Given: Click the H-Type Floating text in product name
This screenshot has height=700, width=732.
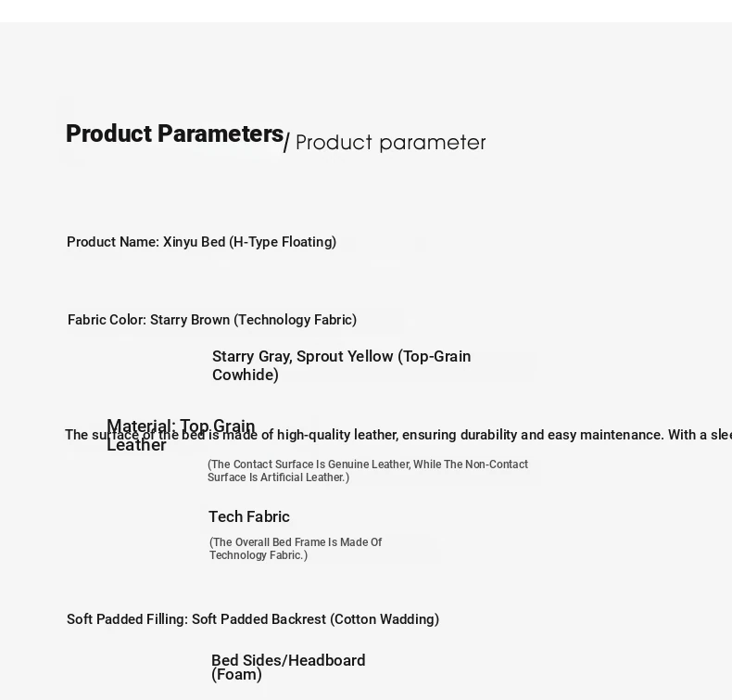Looking at the screenshot, I should tap(283, 242).
